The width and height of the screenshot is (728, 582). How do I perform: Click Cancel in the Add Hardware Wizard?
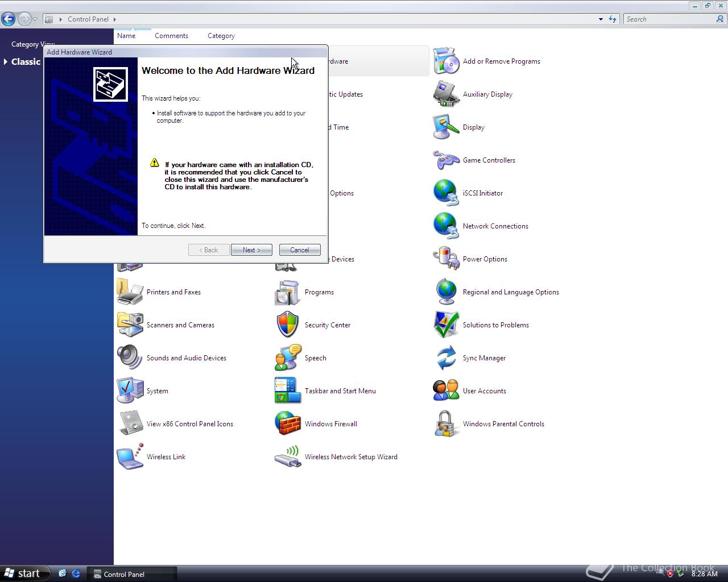coord(300,250)
